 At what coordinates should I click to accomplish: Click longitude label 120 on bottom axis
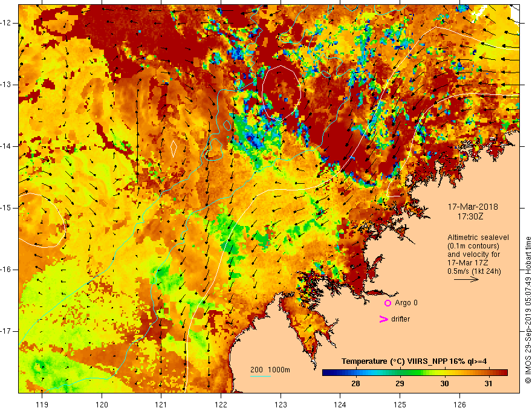102,404
